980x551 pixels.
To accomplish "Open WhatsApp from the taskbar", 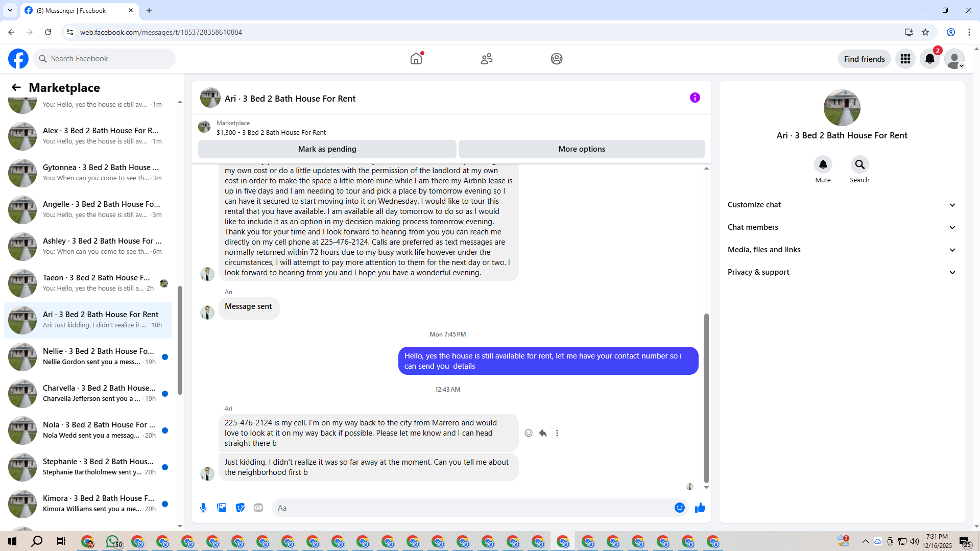I will click(113, 541).
